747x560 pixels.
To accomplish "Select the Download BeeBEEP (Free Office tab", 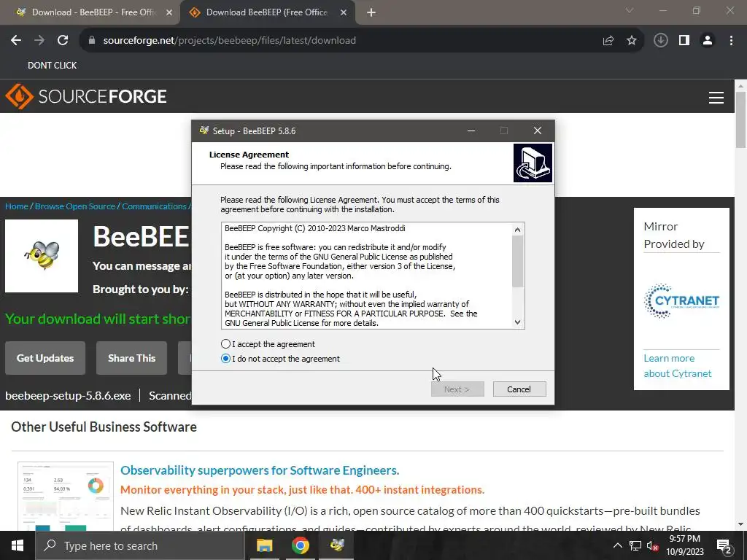I will point(267,13).
